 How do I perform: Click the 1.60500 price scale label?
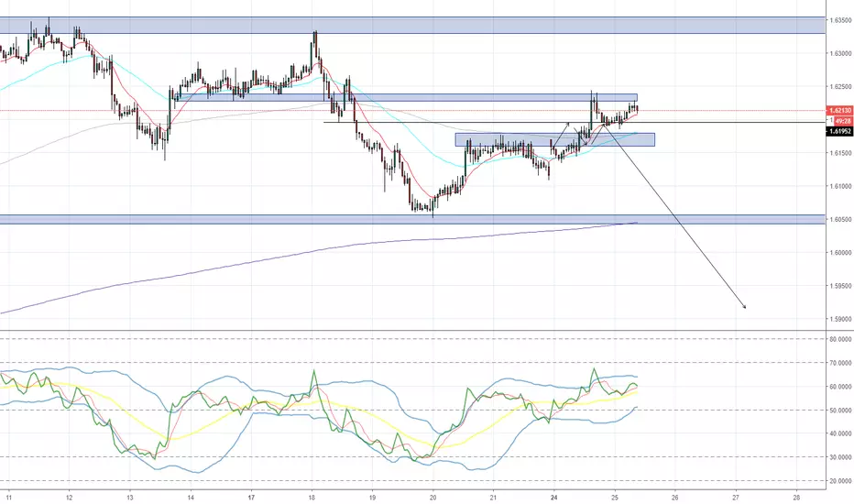coord(840,220)
